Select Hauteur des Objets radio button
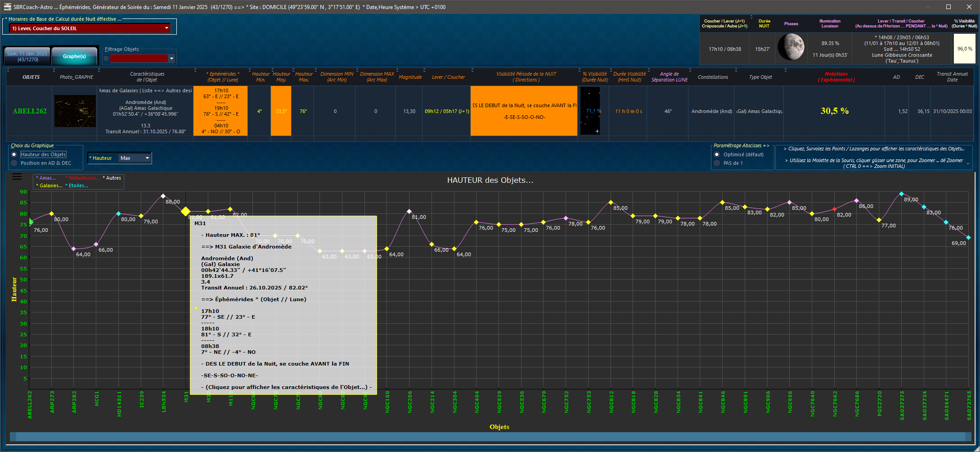This screenshot has width=980, height=452. pos(14,154)
